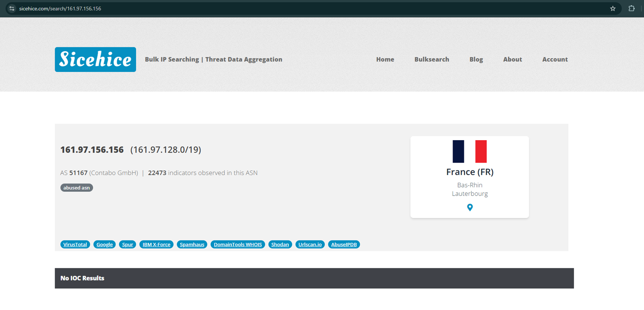Click the Contabo GmbH text
644x310 pixels.
coord(114,173)
